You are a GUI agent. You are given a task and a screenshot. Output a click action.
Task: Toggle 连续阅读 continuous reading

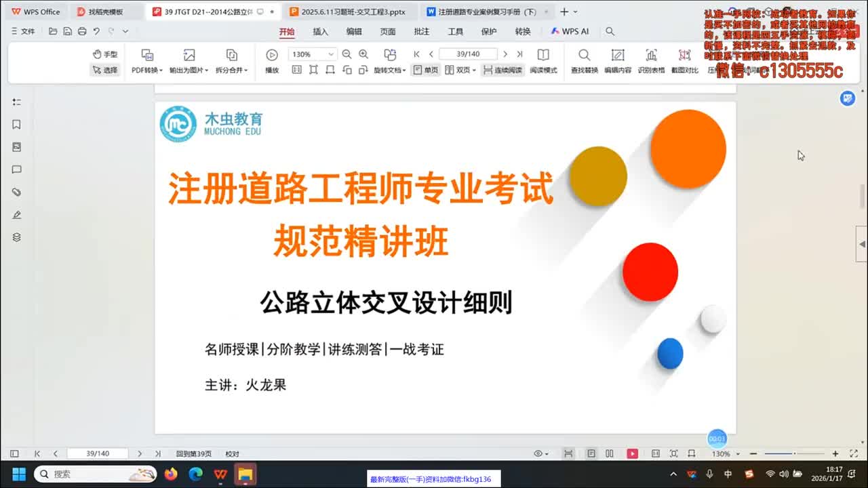502,70
